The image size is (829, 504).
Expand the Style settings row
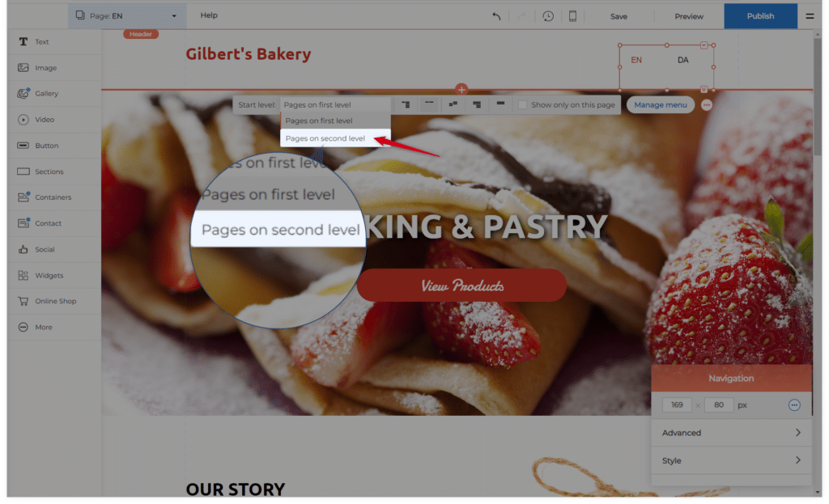point(731,460)
